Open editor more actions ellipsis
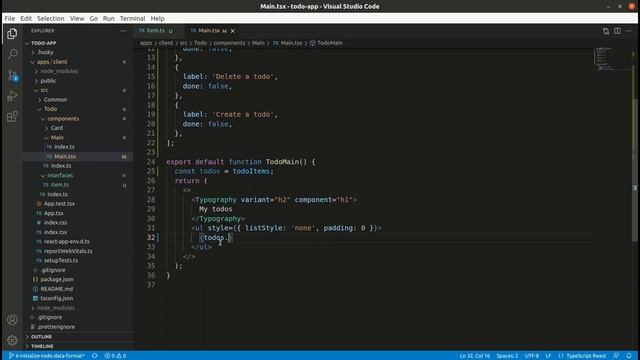Viewport: 640px width, 360px height. [x=629, y=31]
